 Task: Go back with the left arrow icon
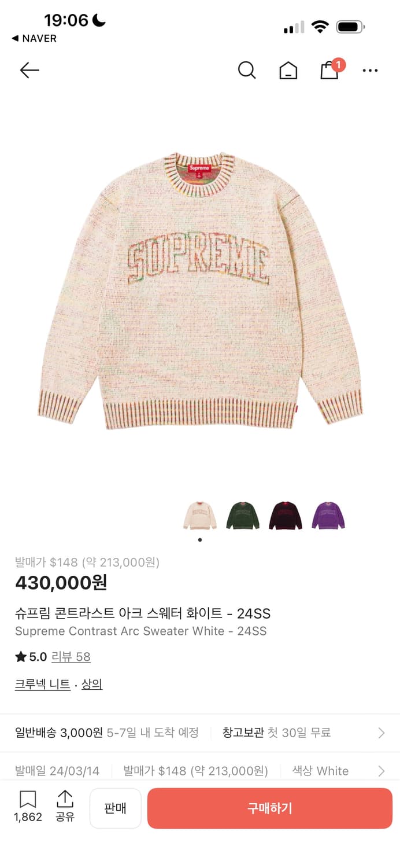point(29,71)
